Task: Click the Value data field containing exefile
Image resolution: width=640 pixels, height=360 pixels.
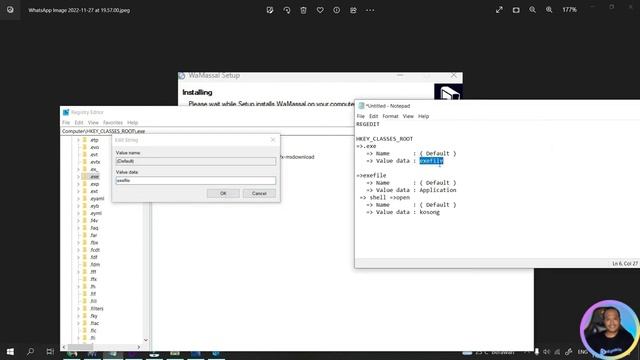Action: point(196,180)
